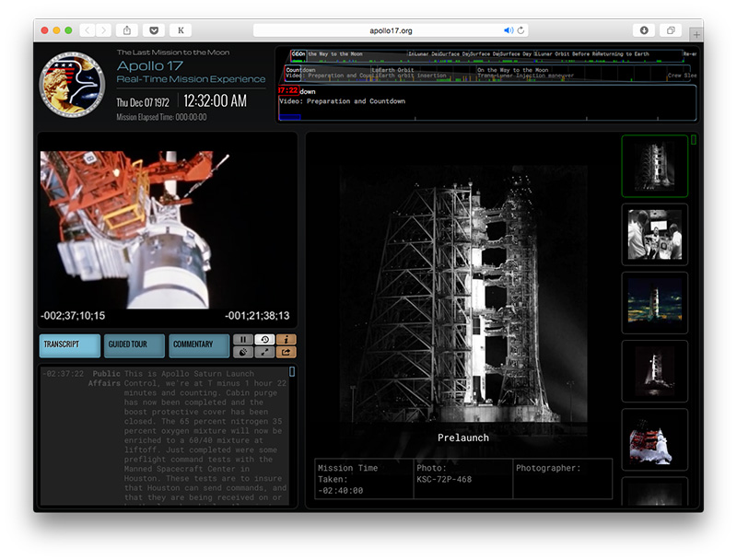Viewport: 737px width, 560px height.
Task: Click the 'Thu Dec 07 1972' date
Action: click(143, 102)
